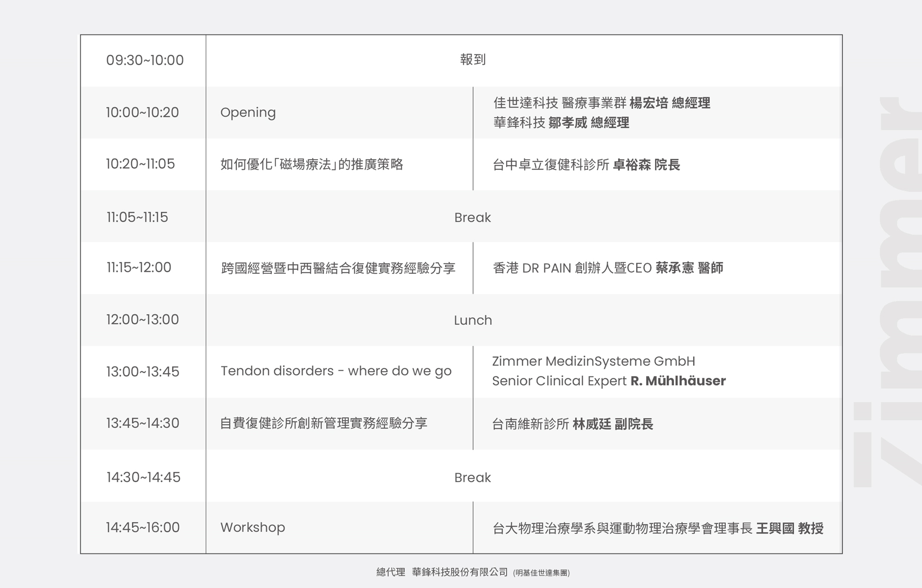Select talk 跨國經營暨中西醫結合復健實務經驗分享
Viewport: 922px width, 588px height.
click(x=338, y=268)
